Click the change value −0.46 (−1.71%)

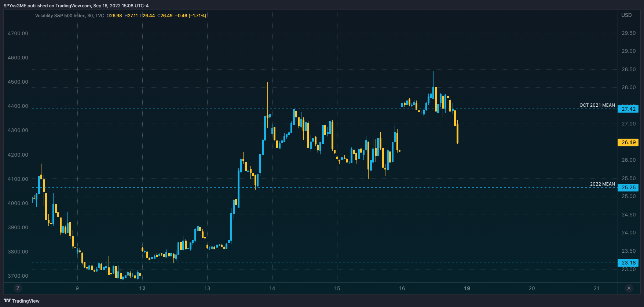(191, 16)
